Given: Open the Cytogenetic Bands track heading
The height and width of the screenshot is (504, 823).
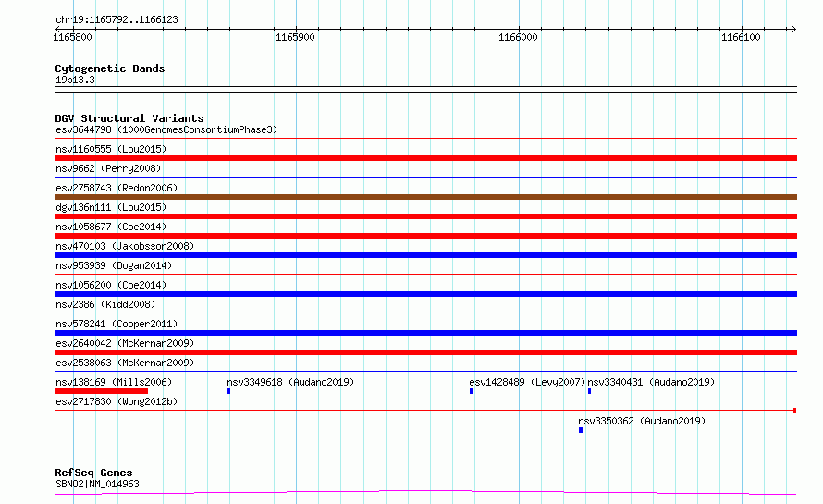Looking at the screenshot, I should [110, 68].
